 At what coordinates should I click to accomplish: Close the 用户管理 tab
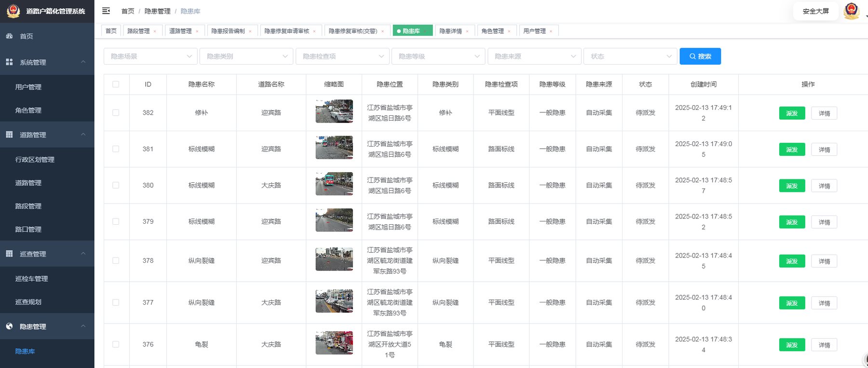(x=551, y=31)
